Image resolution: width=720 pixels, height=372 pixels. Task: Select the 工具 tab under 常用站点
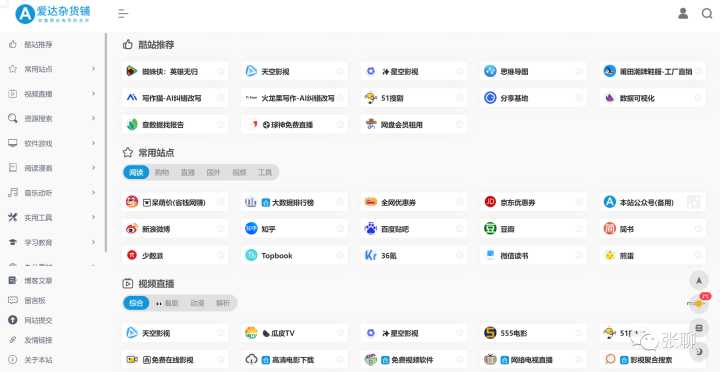click(x=265, y=172)
